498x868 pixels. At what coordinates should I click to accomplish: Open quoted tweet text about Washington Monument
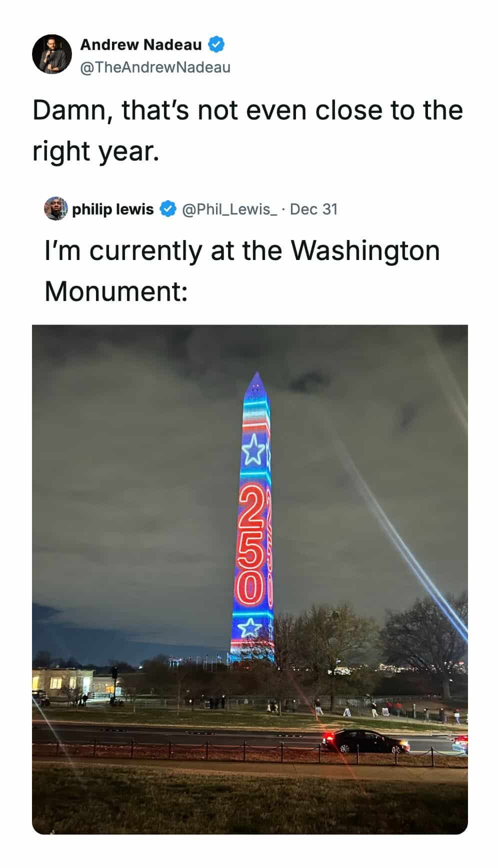pos(242,270)
